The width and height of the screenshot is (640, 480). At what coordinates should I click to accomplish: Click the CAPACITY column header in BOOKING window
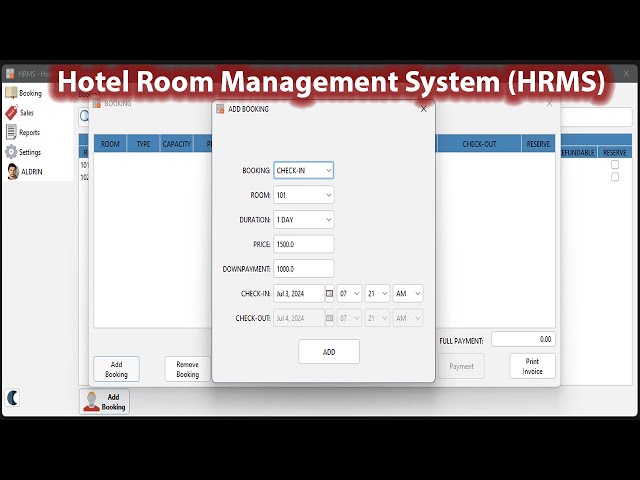177,144
